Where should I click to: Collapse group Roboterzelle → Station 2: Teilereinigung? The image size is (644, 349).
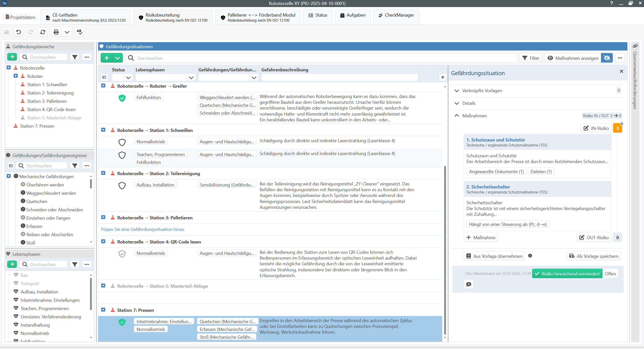[x=103, y=173]
